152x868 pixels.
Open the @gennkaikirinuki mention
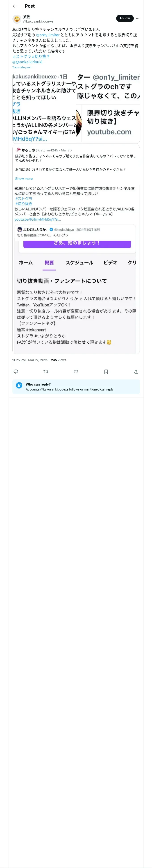[27, 62]
